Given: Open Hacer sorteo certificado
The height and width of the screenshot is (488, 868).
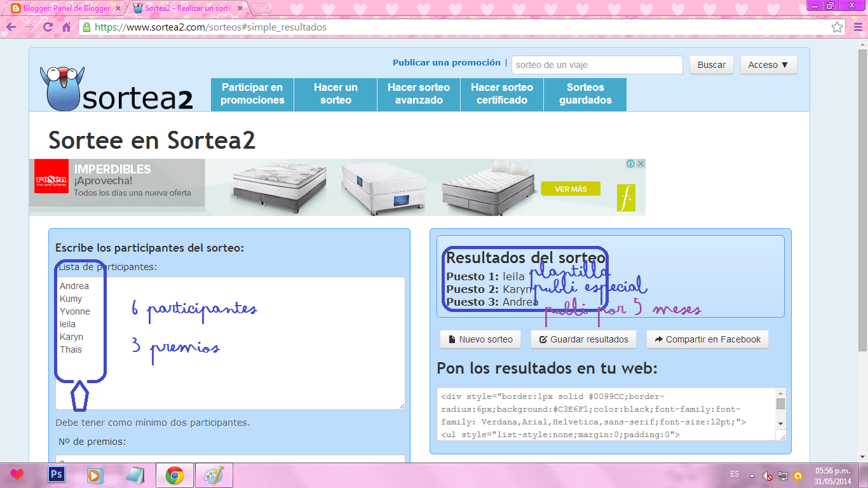Looking at the screenshot, I should click(502, 94).
